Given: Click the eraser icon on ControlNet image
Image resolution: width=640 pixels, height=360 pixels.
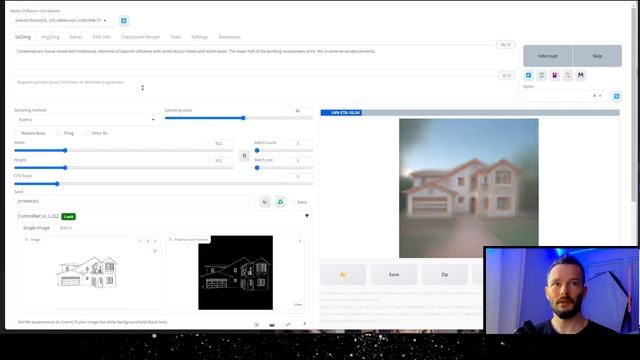Looking at the screenshot, I should tap(148, 241).
